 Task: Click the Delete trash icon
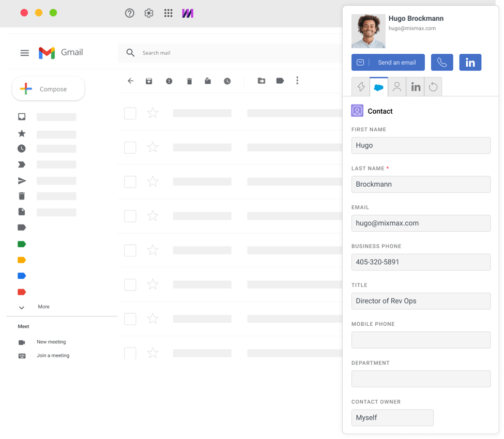tap(189, 81)
